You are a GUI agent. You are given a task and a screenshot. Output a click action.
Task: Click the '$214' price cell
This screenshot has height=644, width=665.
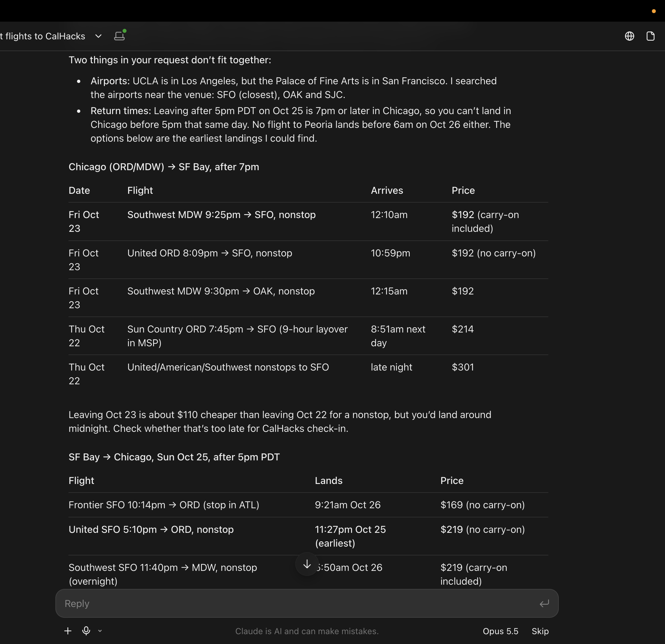coord(462,329)
